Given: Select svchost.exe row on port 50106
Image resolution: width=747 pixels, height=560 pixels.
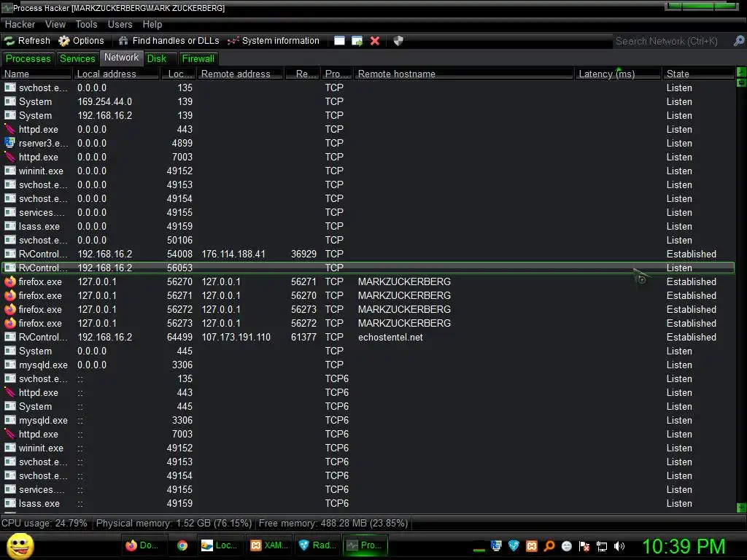Looking at the screenshot, I should [368, 240].
